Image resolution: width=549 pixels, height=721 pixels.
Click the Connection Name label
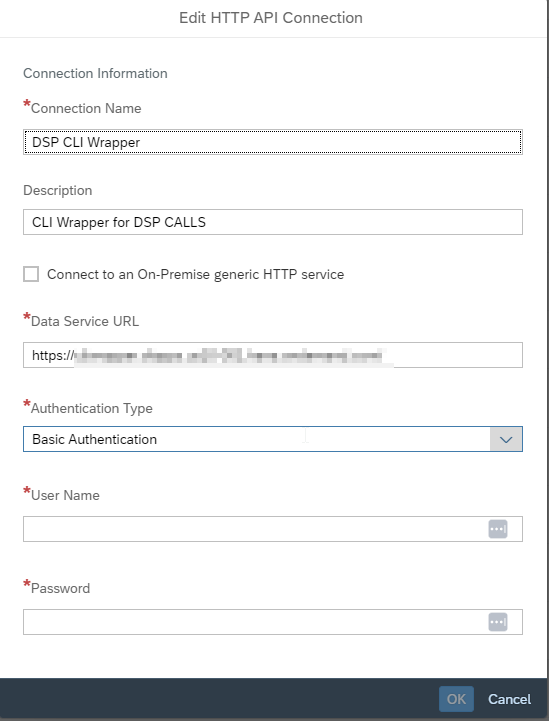point(86,108)
